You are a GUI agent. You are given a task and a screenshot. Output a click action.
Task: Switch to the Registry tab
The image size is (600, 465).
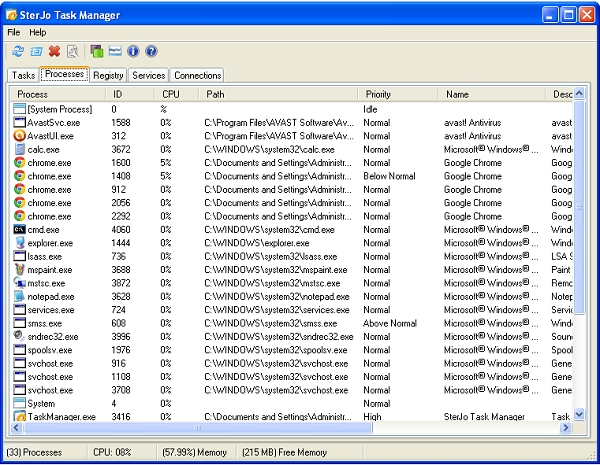[108, 75]
